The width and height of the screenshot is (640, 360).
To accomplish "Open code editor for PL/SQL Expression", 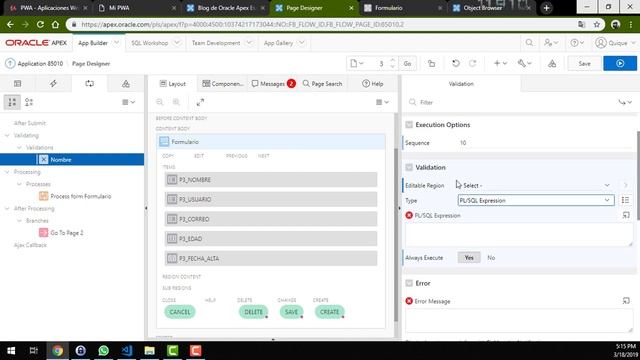I will 626,215.
